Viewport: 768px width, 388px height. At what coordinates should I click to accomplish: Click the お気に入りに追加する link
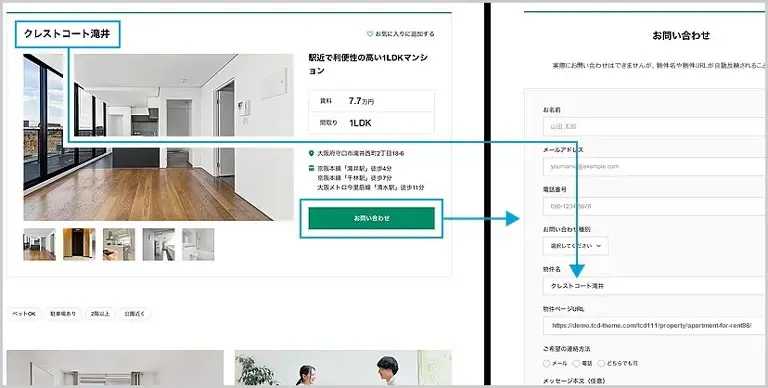click(x=405, y=34)
